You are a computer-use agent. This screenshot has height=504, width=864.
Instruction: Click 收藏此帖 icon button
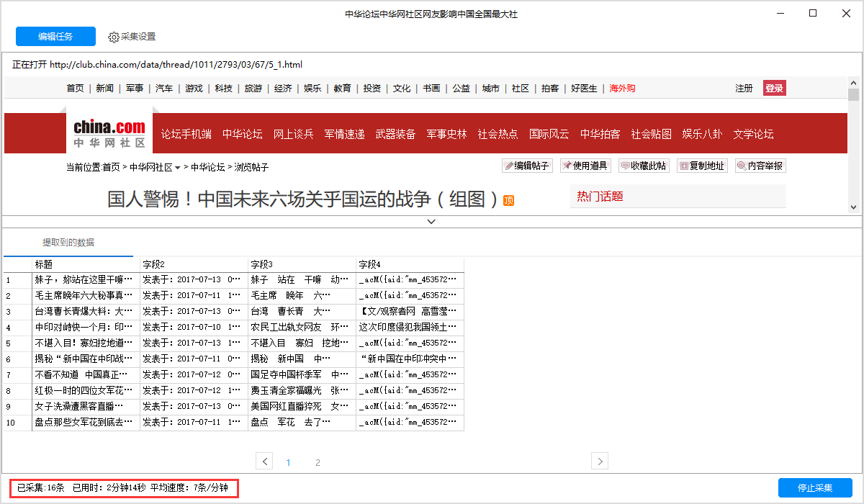pyautogui.click(x=644, y=166)
